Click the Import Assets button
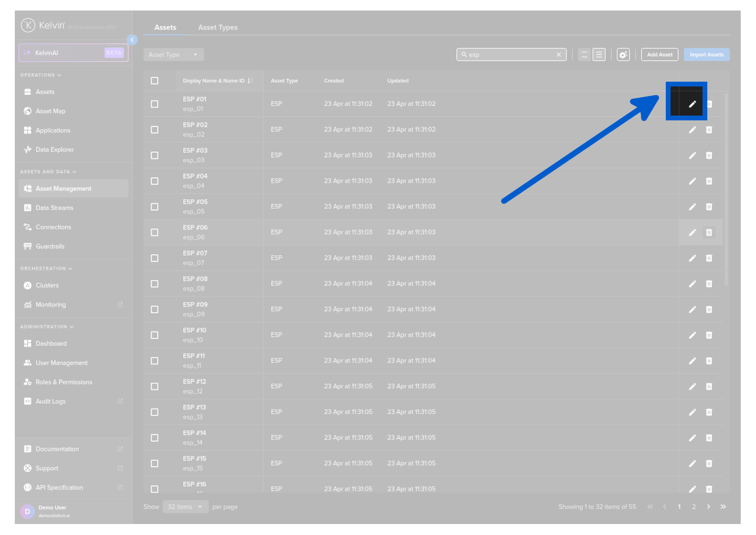This screenshot has width=756, height=535. [x=706, y=55]
